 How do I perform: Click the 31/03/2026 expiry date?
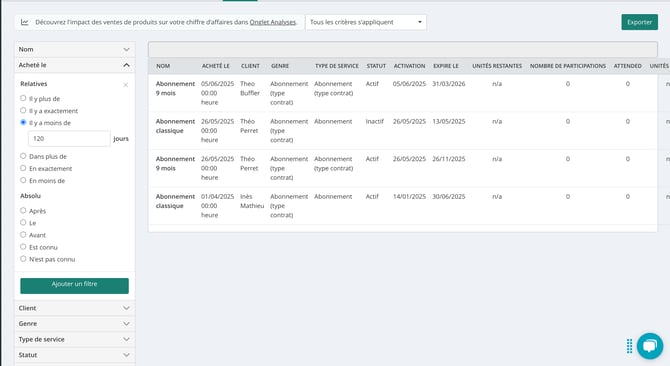click(449, 84)
